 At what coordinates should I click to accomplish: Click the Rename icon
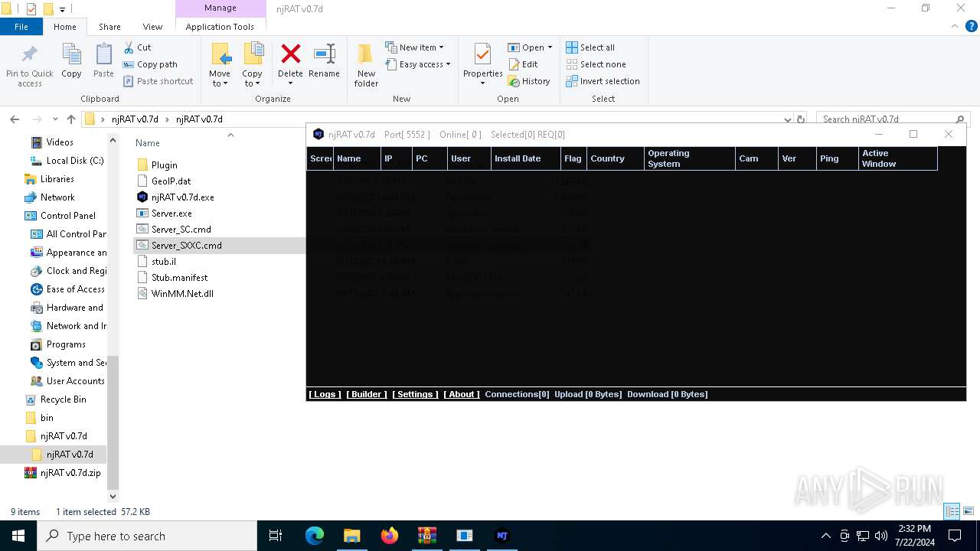pos(325,54)
